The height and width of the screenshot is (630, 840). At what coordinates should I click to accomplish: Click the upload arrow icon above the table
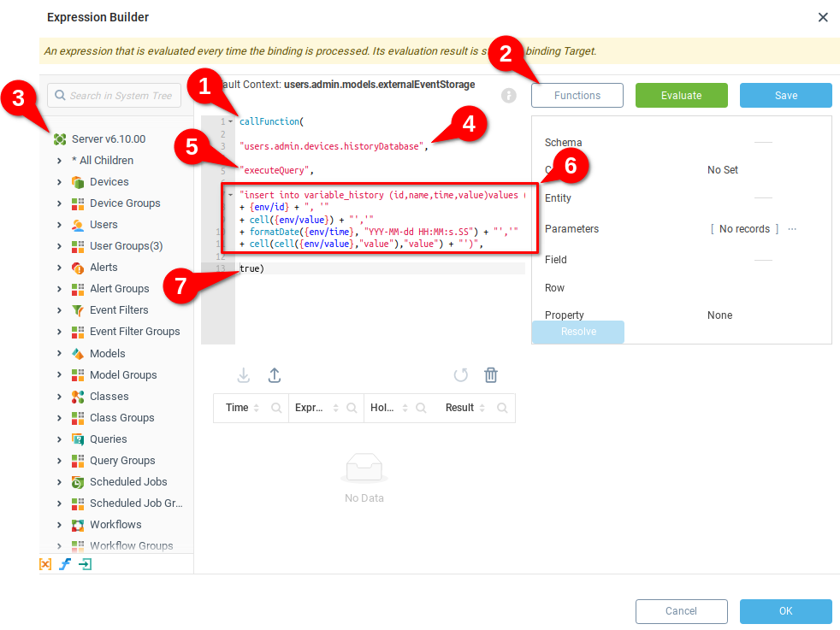pos(275,375)
